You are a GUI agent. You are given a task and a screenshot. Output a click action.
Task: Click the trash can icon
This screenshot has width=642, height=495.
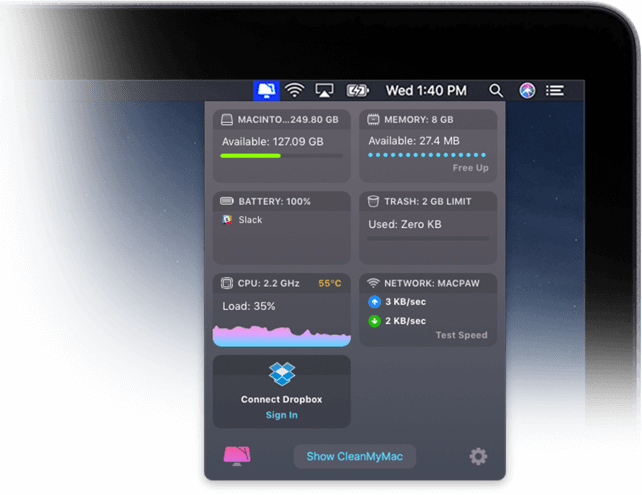(x=373, y=201)
